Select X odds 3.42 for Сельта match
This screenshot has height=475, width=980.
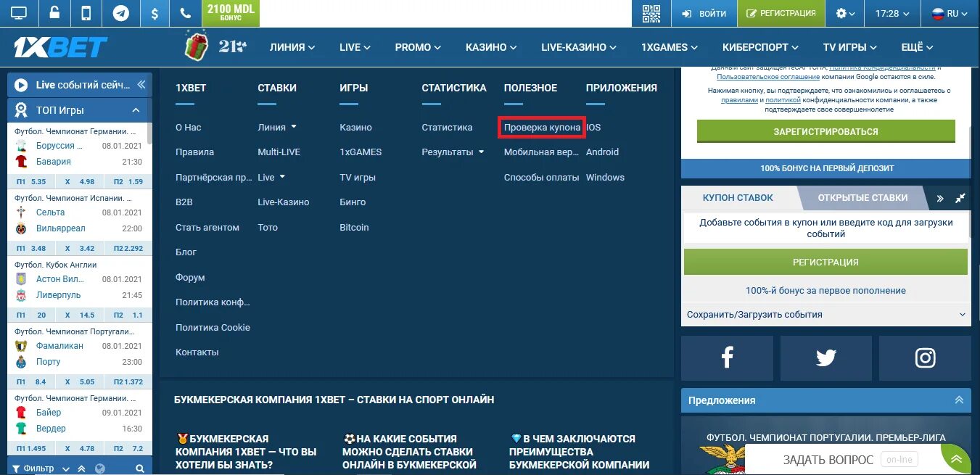pyautogui.click(x=80, y=248)
